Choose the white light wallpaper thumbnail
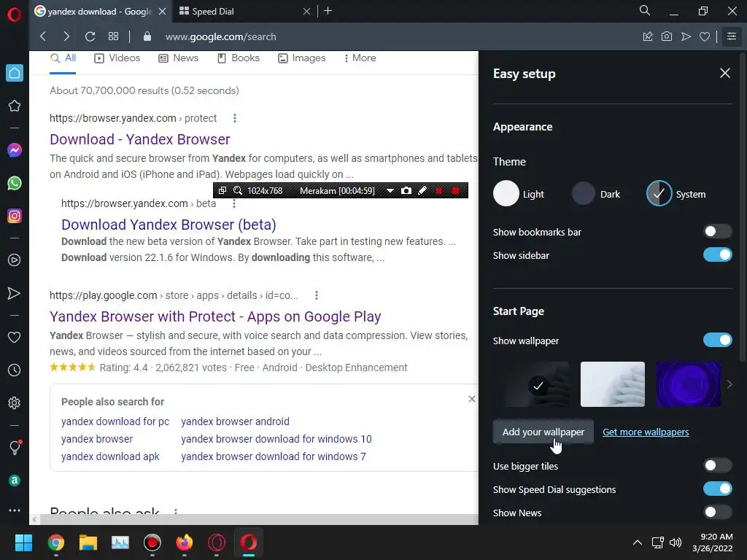Screen dimensions: 747x560 [x=613, y=384]
